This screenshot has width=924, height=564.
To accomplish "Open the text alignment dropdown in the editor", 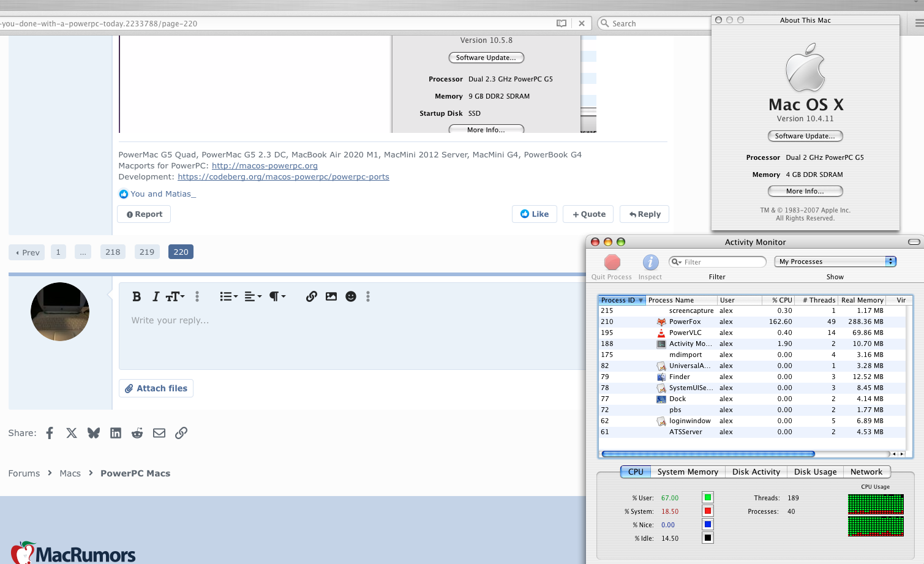I will pos(254,296).
